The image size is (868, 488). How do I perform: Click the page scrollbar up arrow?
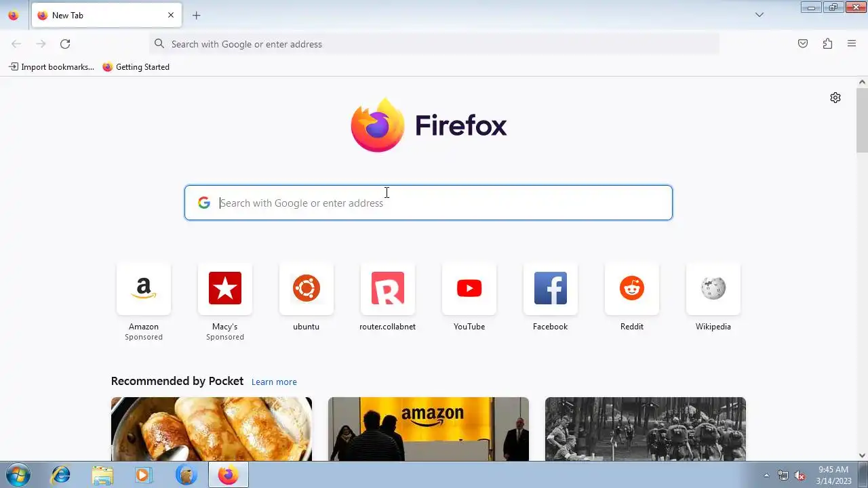pyautogui.click(x=862, y=82)
